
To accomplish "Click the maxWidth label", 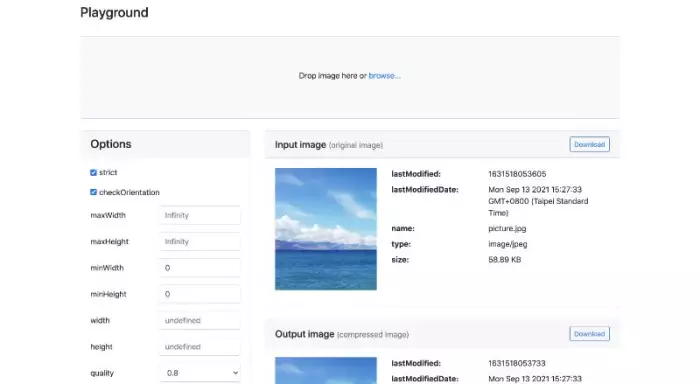I will [108, 215].
